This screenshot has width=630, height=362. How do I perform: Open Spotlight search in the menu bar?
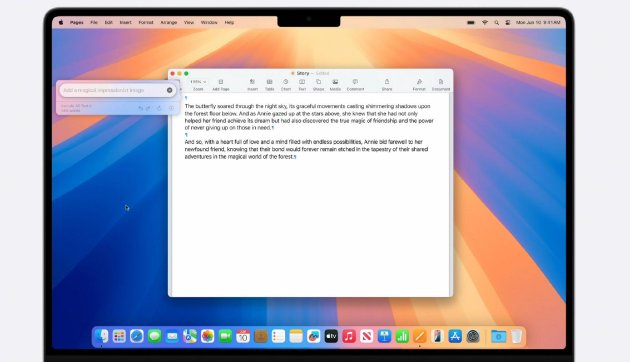click(x=497, y=22)
